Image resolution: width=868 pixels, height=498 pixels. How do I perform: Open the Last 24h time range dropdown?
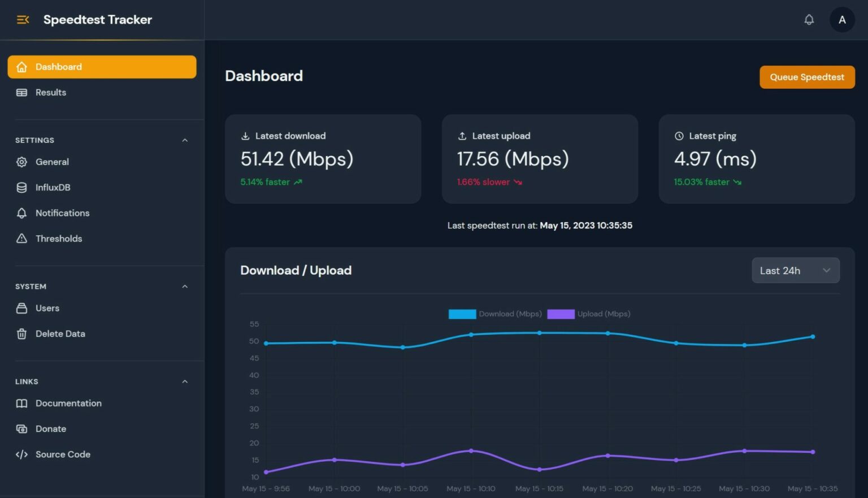click(795, 270)
